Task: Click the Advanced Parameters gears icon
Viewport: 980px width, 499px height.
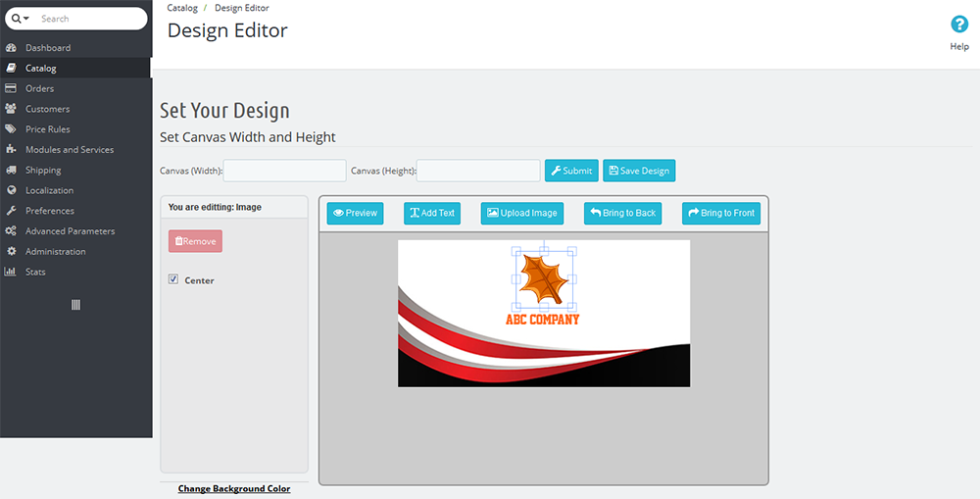Action: point(11,230)
